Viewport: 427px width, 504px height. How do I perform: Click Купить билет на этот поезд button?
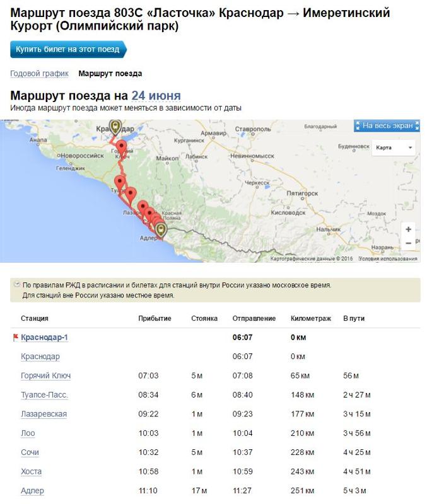[68, 49]
